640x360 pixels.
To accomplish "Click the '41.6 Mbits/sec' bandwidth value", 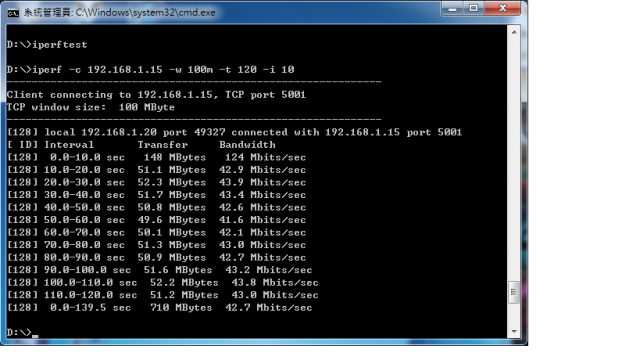I will tap(262, 220).
